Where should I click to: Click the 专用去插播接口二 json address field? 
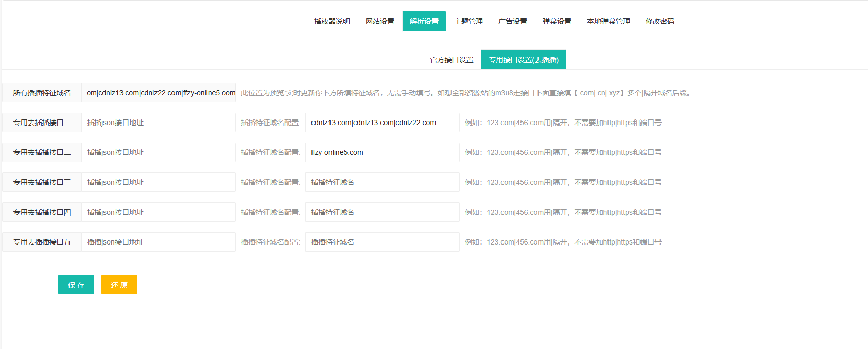159,152
